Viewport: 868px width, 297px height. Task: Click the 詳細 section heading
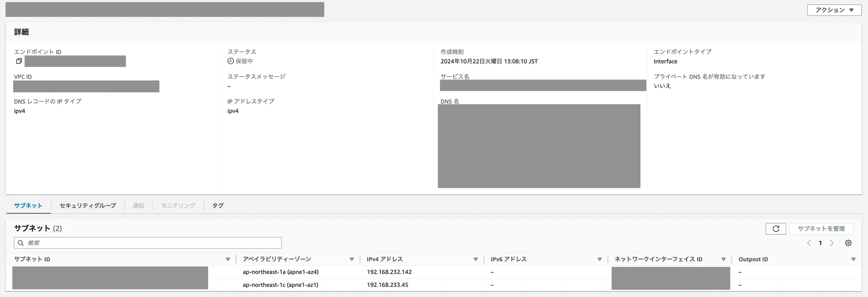(21, 32)
